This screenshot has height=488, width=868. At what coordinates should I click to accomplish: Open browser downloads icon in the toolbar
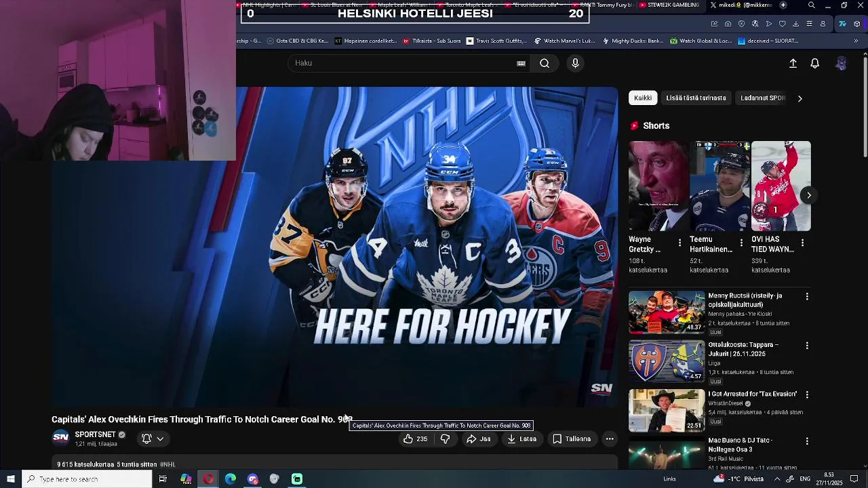795,24
